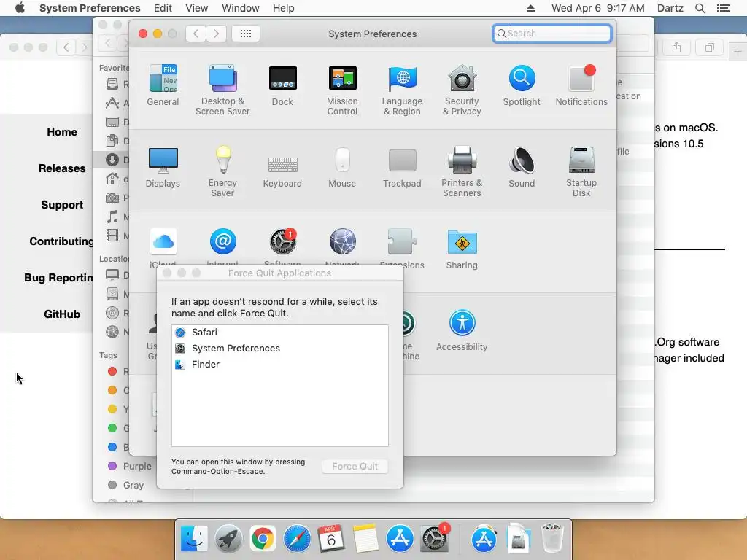Open the Releases link on Safari page
This screenshot has width=747, height=560.
(62, 168)
